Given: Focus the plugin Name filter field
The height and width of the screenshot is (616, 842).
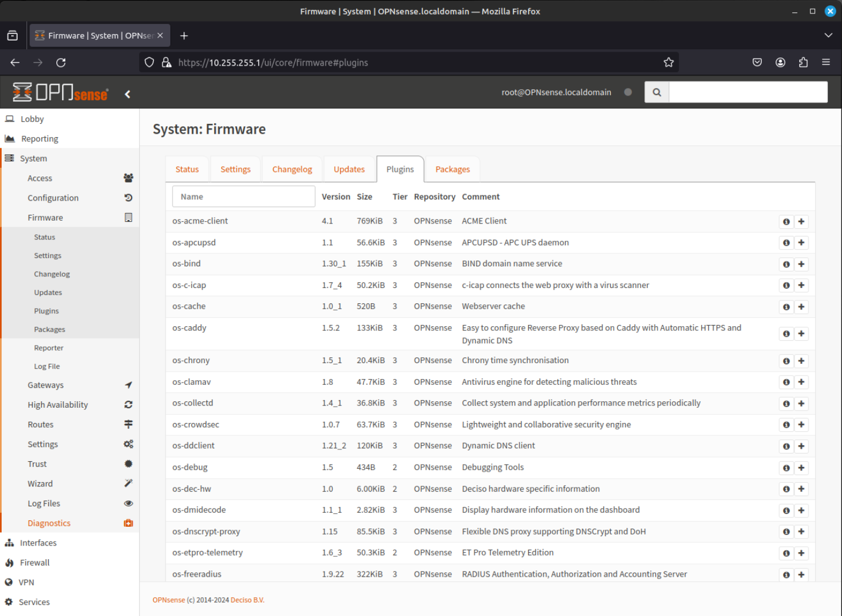Looking at the screenshot, I should (x=244, y=197).
